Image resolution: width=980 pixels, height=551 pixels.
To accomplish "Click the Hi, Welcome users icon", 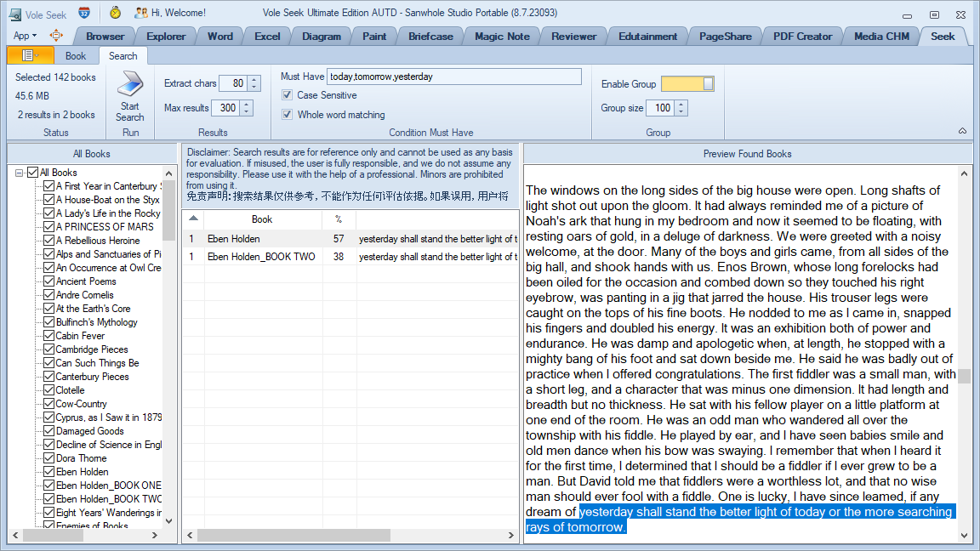I will [141, 13].
